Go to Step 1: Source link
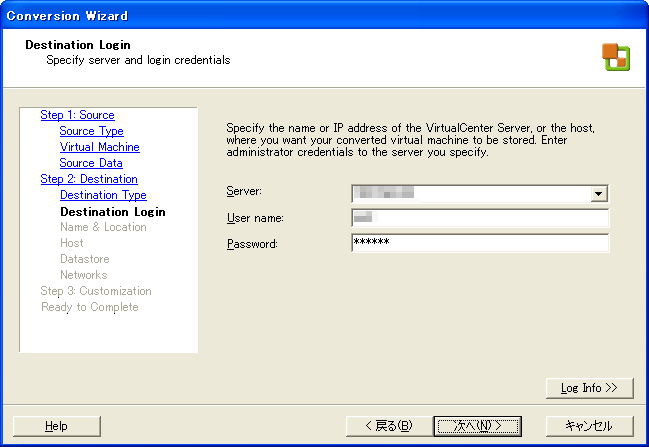Viewport: 649px width, 447px height. coord(77,115)
